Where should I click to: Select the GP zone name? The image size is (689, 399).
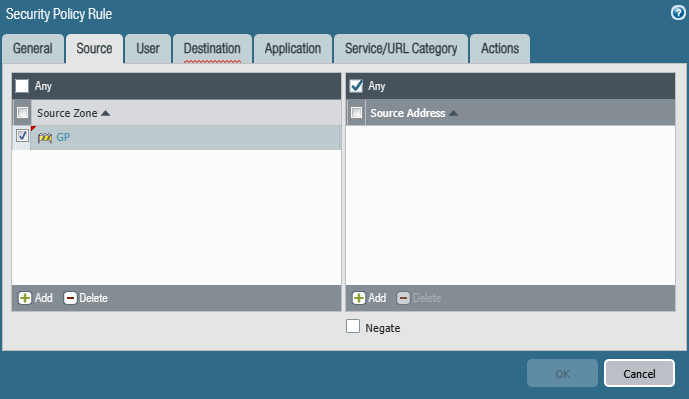(x=63, y=137)
